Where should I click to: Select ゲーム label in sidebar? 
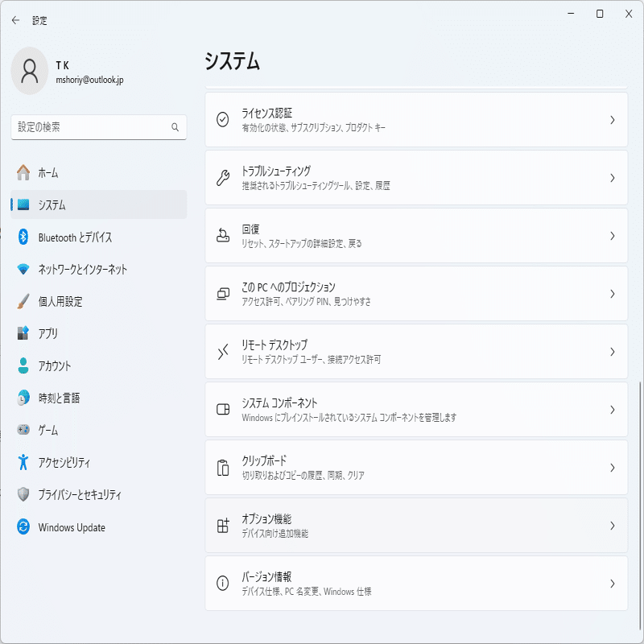pos(48,430)
